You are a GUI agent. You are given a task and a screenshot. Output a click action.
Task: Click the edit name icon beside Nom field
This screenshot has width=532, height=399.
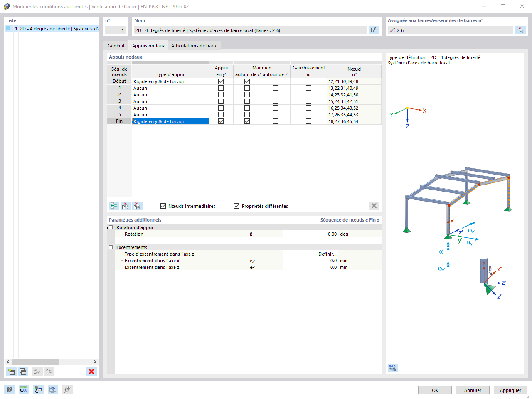[x=374, y=30]
